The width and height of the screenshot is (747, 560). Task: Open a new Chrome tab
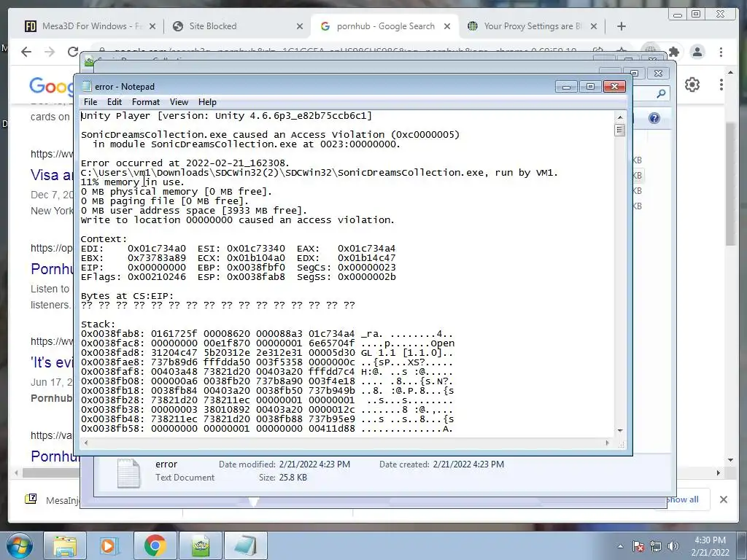[x=622, y=27]
